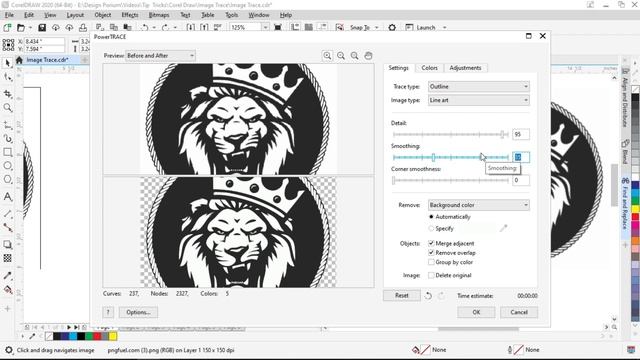Select the Transparency checker tool
Screen dimensions: 640x360
(x=7, y=258)
